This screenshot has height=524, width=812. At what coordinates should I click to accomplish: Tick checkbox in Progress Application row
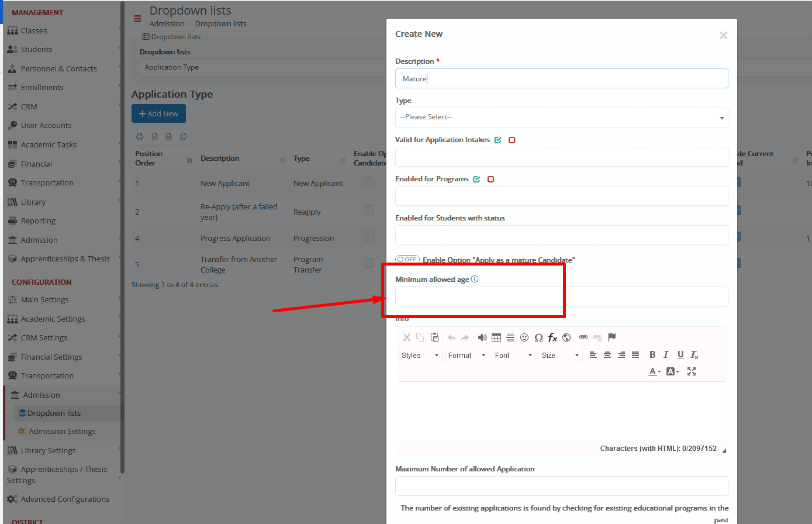coord(368,236)
